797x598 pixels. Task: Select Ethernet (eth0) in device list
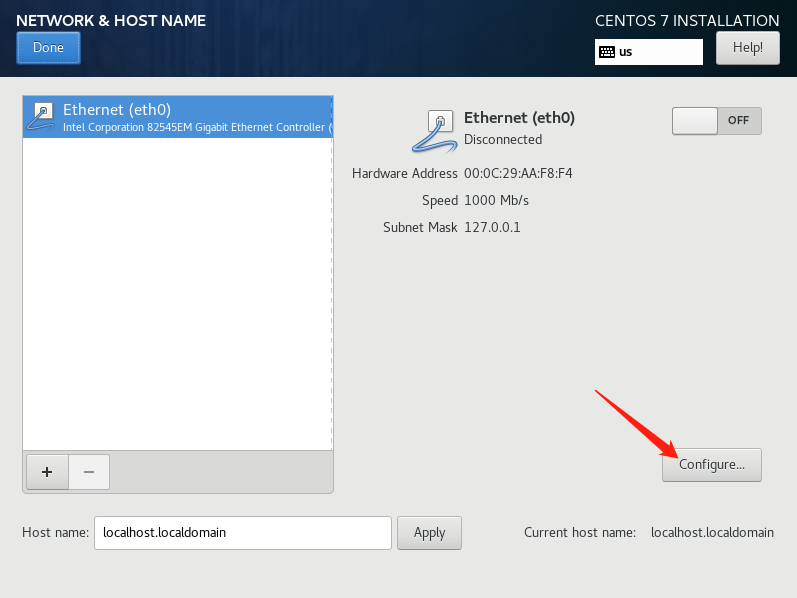click(x=178, y=117)
